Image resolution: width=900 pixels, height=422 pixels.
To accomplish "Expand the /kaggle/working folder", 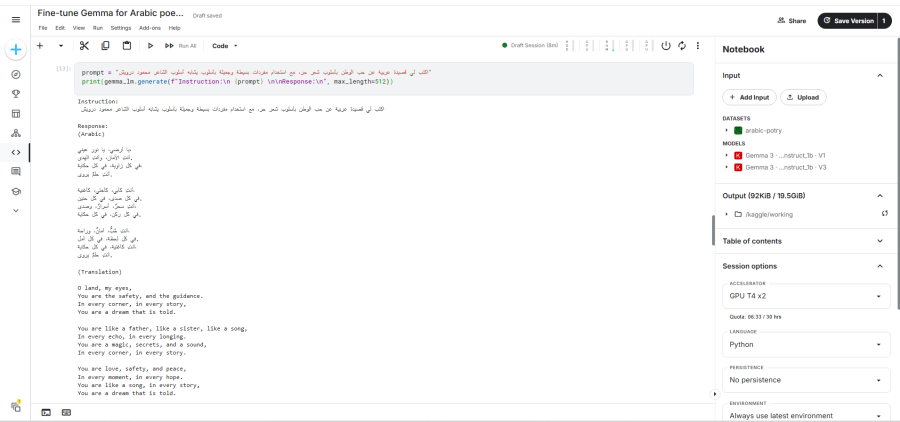I will pyautogui.click(x=727, y=214).
